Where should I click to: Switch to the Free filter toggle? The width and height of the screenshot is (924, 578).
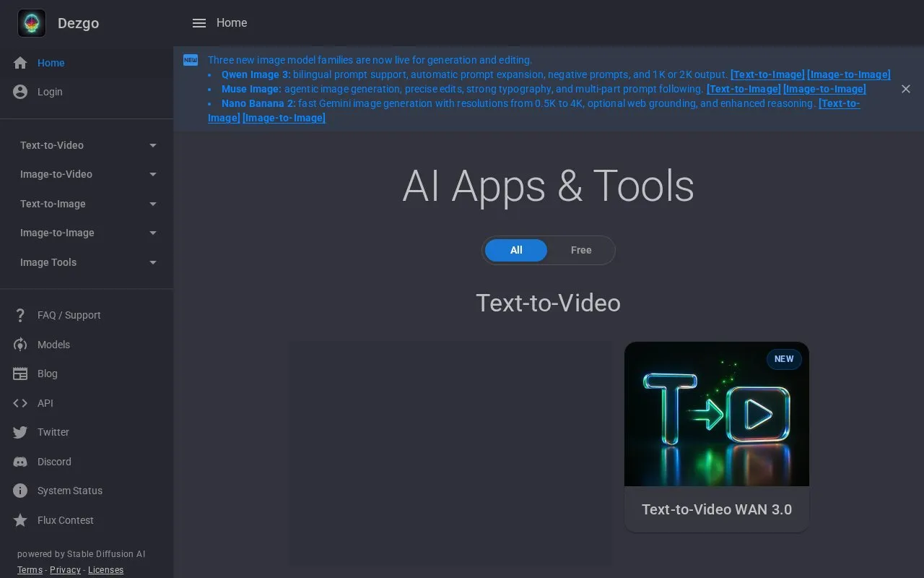(581, 250)
